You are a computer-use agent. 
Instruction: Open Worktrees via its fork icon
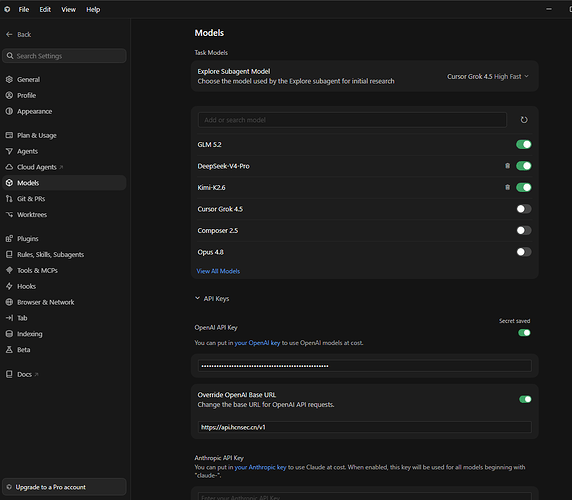click(9, 214)
